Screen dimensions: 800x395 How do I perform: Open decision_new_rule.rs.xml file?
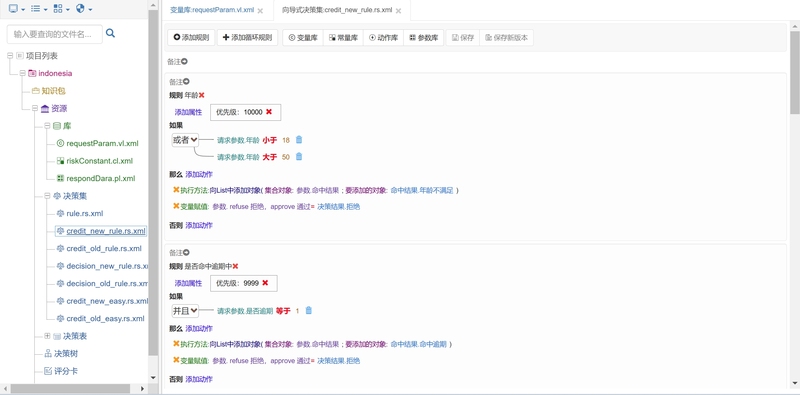[107, 266]
